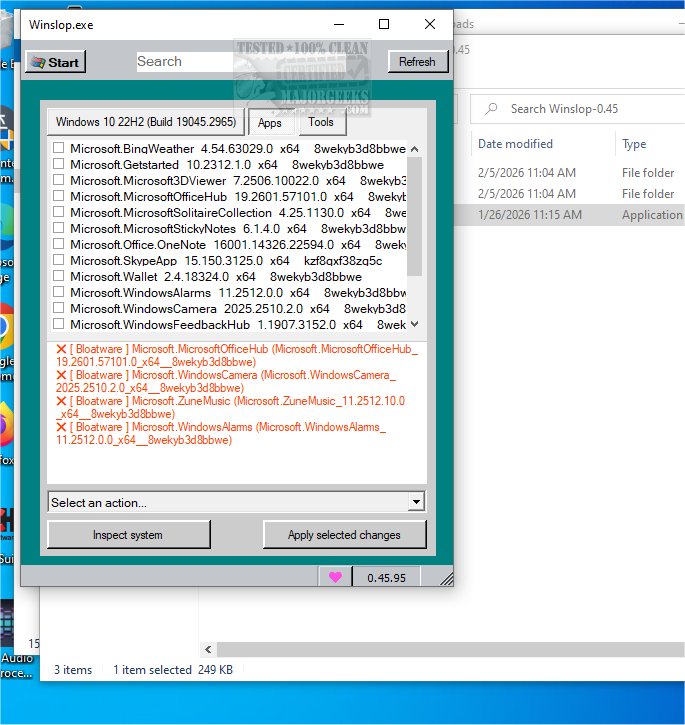Close the Winslop.exe window
The height and width of the screenshot is (725, 685).
[430, 24]
